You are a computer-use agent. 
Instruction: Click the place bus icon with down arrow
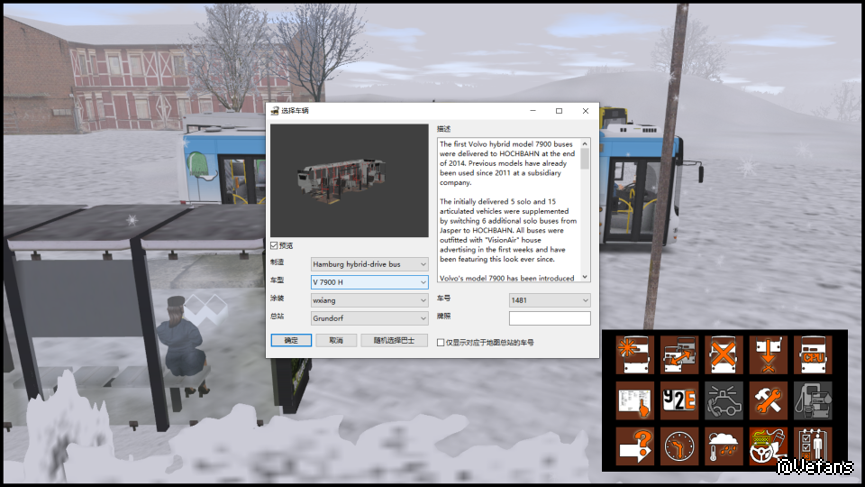tap(769, 355)
